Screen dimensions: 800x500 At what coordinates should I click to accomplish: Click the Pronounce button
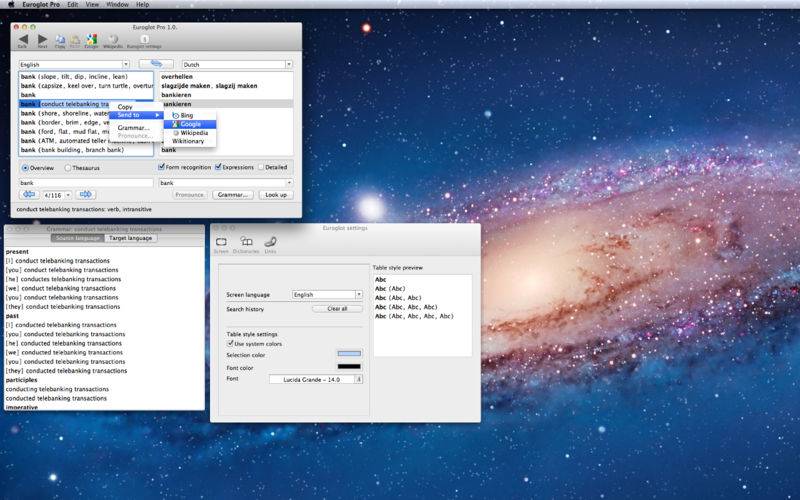190,194
